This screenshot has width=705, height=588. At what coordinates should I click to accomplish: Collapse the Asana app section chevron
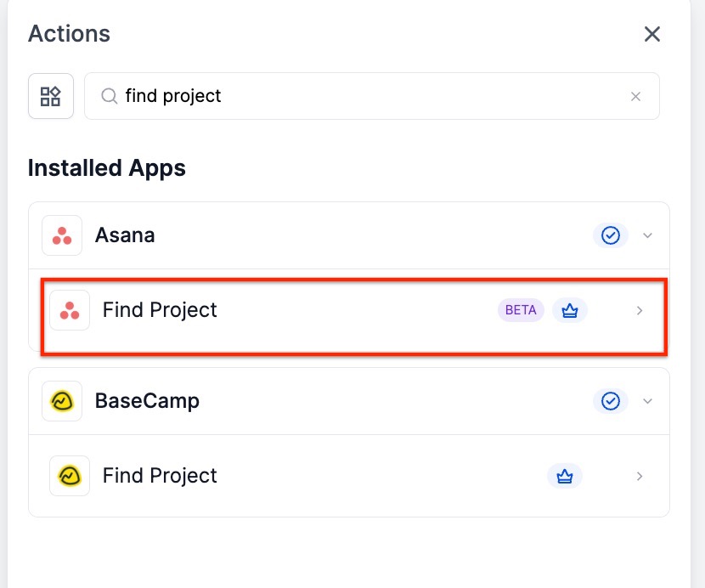pyautogui.click(x=647, y=235)
